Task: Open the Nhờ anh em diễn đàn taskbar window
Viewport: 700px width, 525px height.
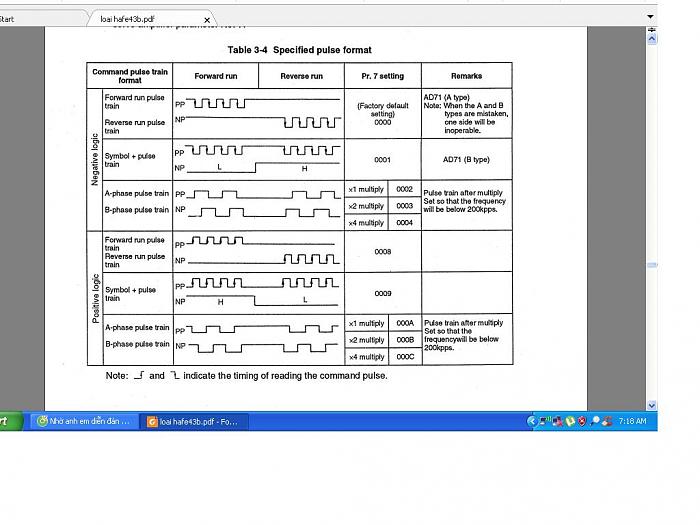Action: (x=84, y=421)
